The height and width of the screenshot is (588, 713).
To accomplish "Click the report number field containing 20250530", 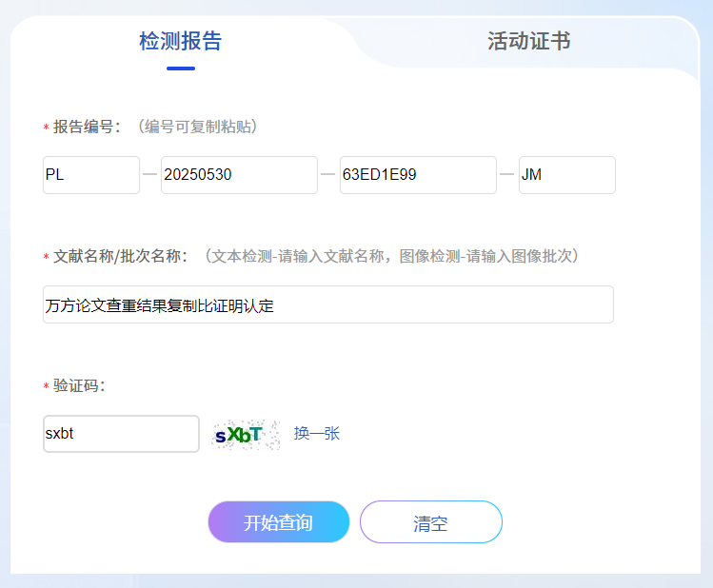I will [x=239, y=175].
